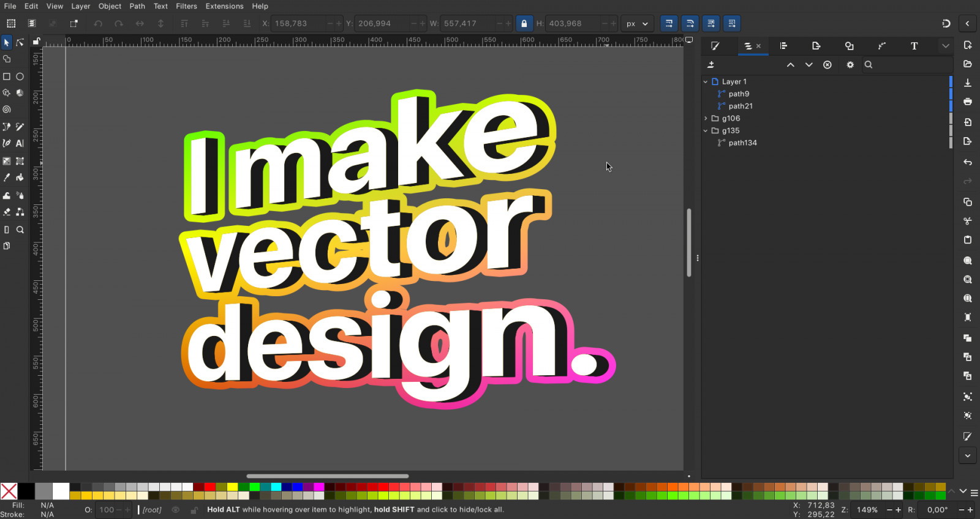The width and height of the screenshot is (980, 519).
Task: Open the Filters menu
Action: pyautogui.click(x=186, y=6)
